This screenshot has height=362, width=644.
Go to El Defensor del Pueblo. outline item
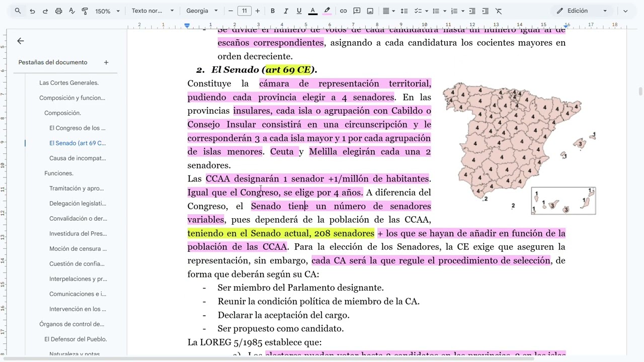coord(75,339)
